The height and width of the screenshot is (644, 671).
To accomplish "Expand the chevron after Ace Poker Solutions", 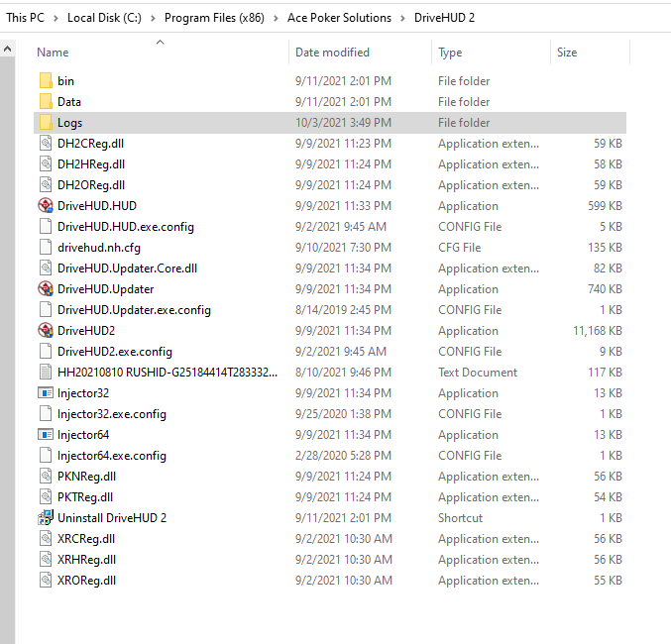I will 402,18.
